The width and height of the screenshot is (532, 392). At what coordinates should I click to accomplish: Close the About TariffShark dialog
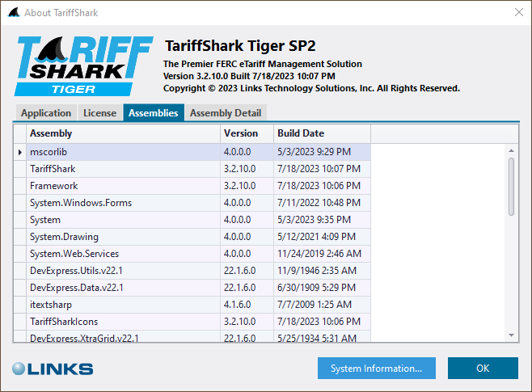[x=519, y=13]
